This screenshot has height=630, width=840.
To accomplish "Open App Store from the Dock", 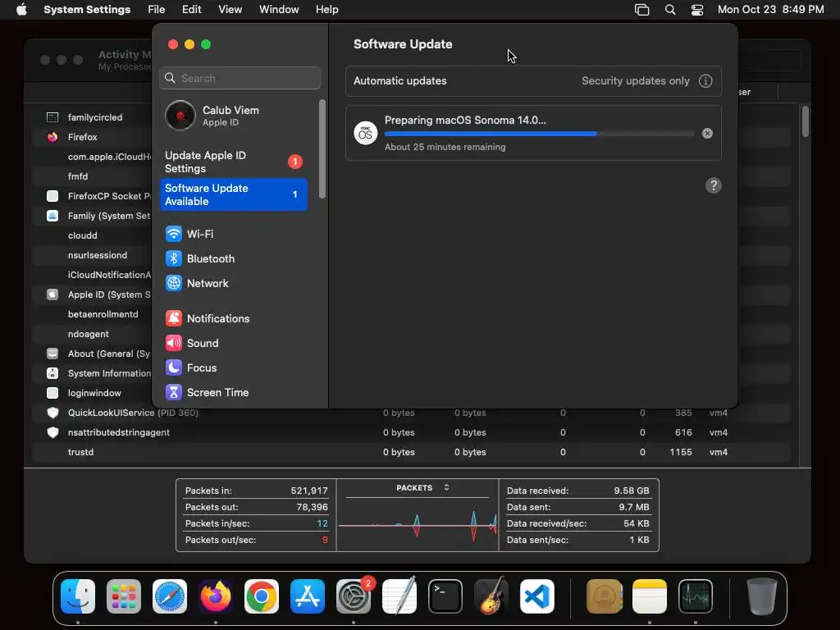I will click(308, 596).
